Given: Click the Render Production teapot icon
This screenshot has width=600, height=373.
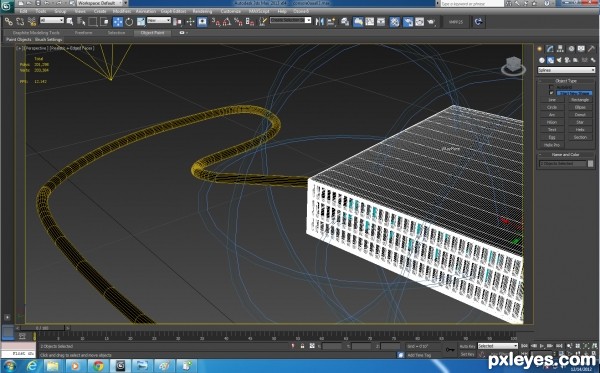Looking at the screenshot, I should [431, 22].
